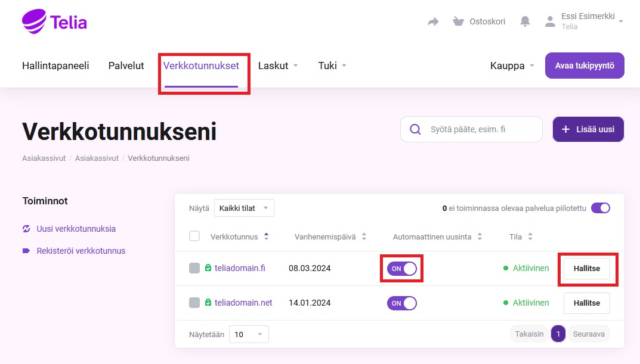The width and height of the screenshot is (640, 364).
Task: Click the user avatar icon
Action: [x=550, y=21]
